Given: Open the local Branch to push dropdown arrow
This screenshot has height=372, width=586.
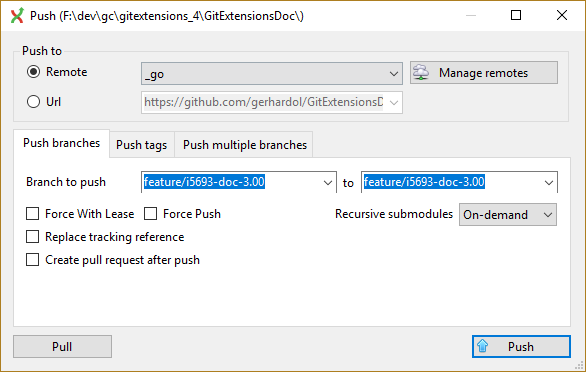Looking at the screenshot, I should pyautogui.click(x=328, y=182).
